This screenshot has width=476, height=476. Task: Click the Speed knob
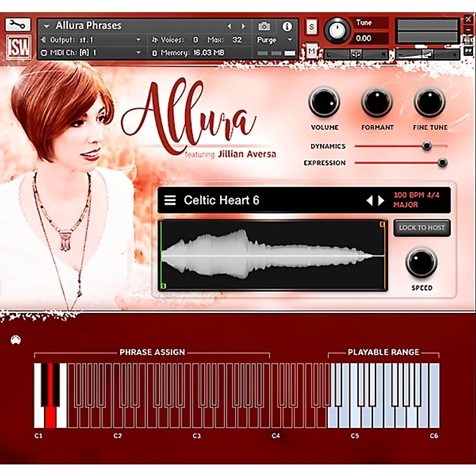[421, 263]
